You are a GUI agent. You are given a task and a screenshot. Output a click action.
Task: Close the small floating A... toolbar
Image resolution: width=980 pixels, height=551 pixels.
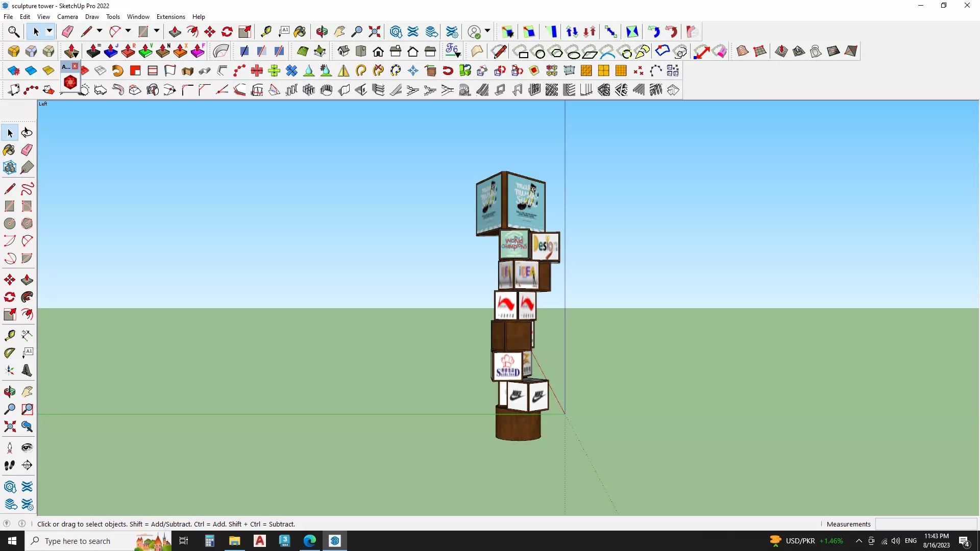point(75,66)
